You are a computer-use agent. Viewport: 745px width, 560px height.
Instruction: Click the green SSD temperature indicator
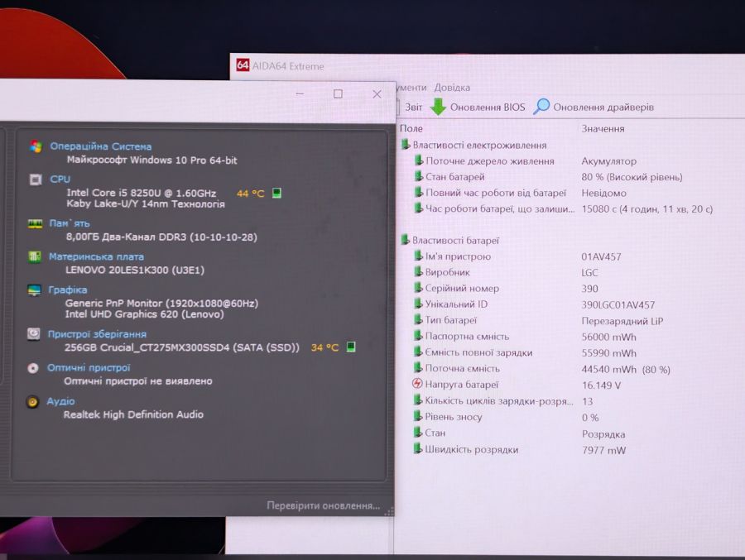coord(351,347)
